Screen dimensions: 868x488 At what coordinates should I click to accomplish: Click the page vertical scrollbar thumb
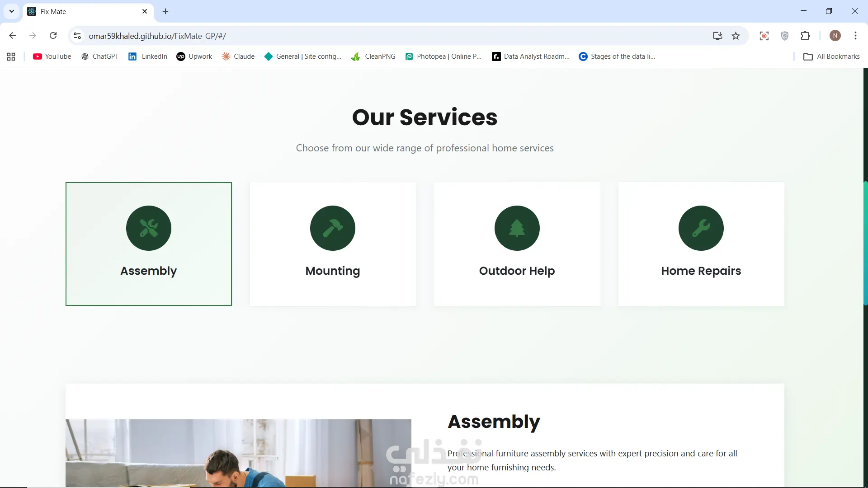[865, 243]
